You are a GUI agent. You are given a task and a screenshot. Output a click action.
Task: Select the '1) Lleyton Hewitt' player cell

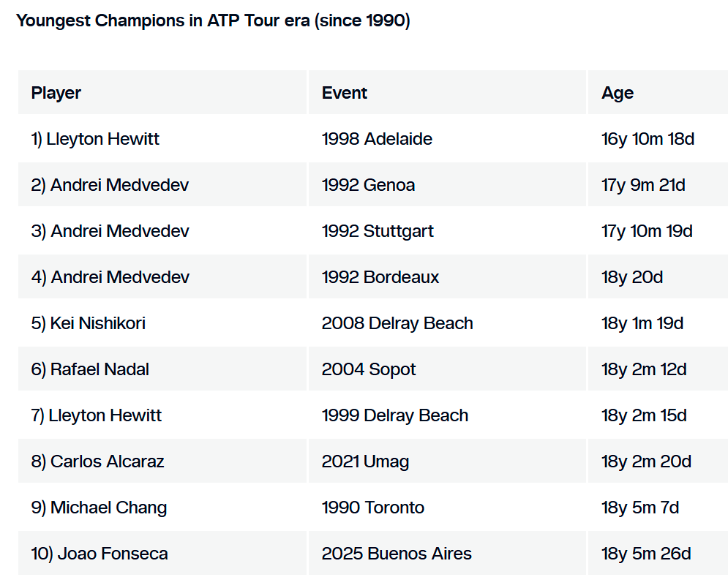pos(95,139)
